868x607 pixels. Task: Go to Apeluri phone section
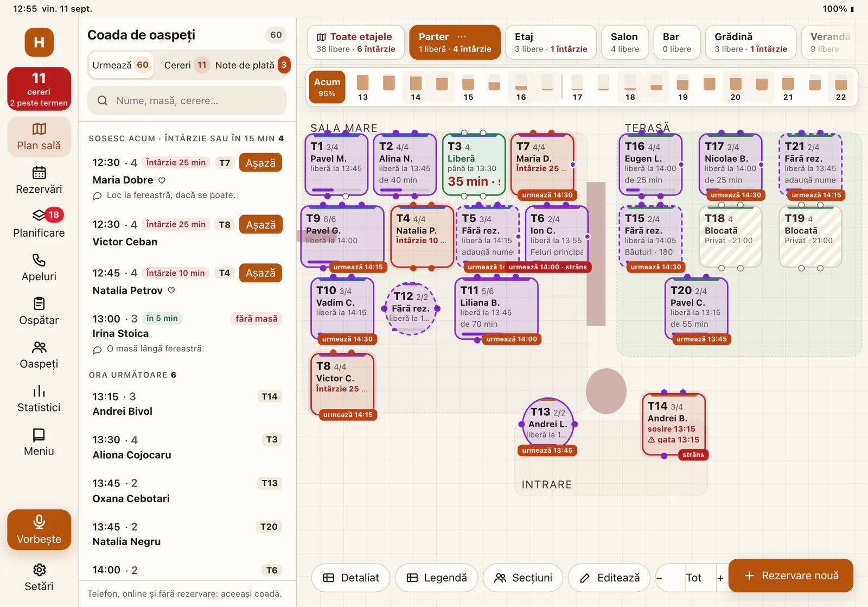tap(39, 268)
